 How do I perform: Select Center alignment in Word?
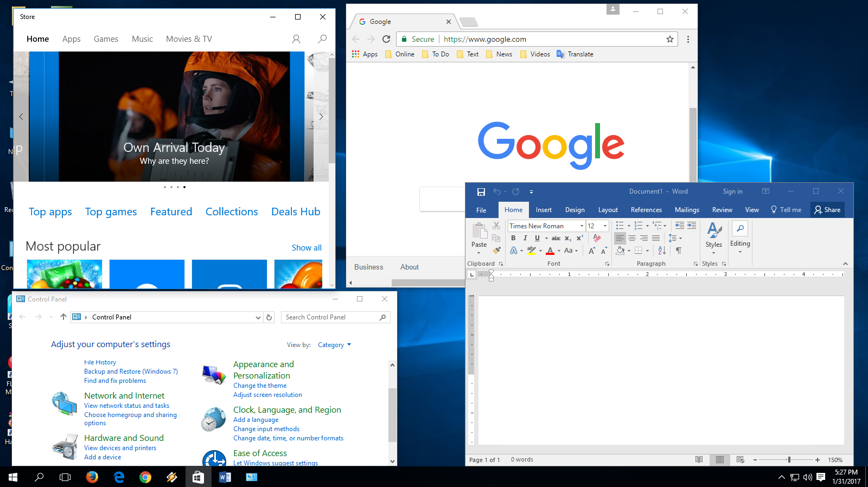[632, 238]
